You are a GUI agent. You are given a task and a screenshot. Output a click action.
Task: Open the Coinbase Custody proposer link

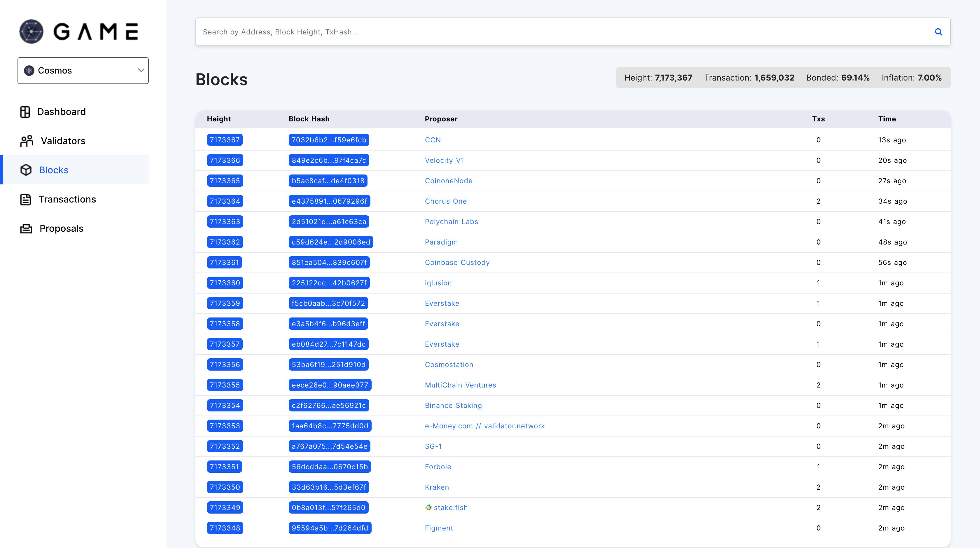click(x=457, y=263)
